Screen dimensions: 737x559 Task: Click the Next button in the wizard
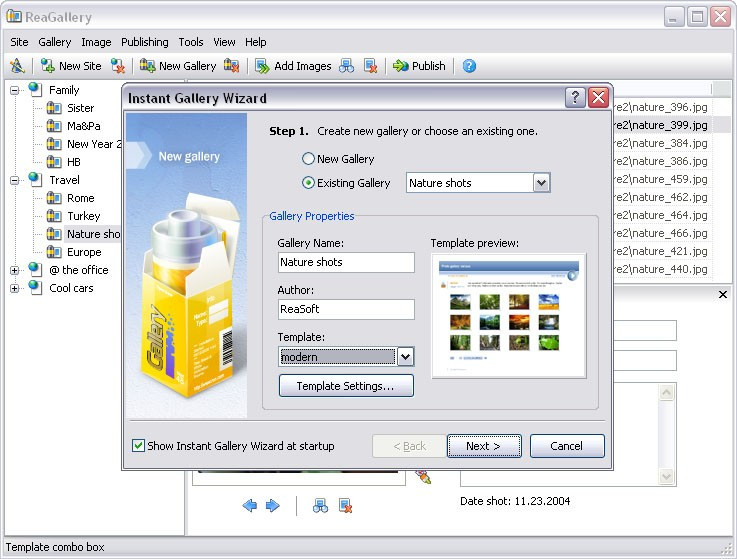(484, 446)
